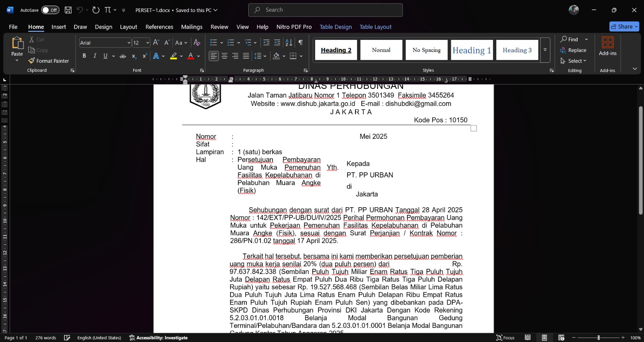Image resolution: width=644 pixels, height=342 pixels.
Task: Toggle Italic formatting
Action: 95,56
